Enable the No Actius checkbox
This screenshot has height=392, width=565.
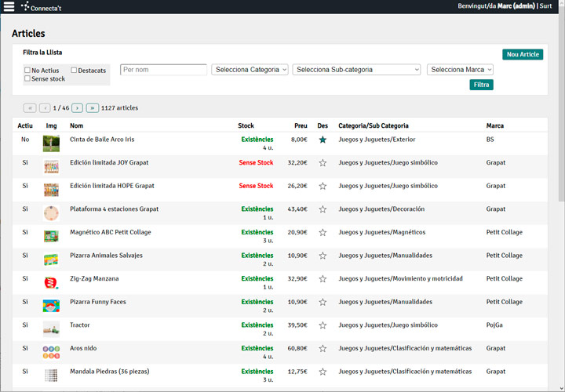coord(27,71)
